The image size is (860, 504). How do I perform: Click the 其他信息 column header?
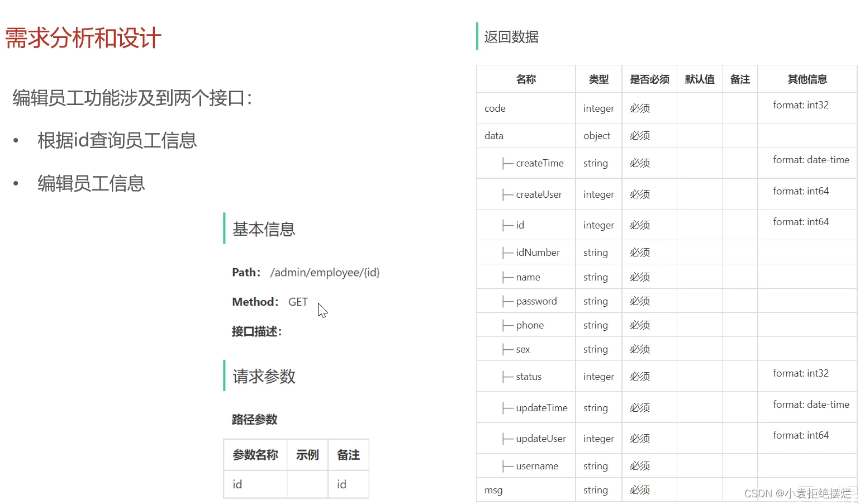(807, 79)
